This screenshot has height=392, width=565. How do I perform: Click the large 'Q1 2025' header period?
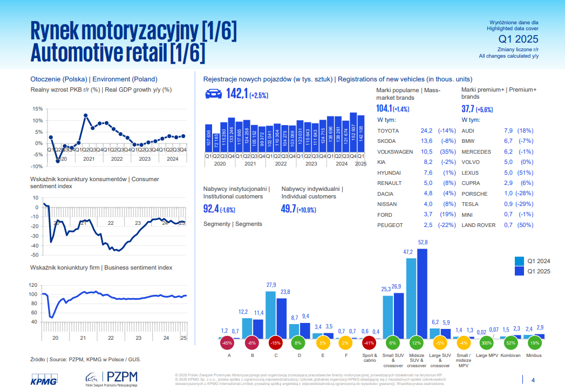click(518, 39)
